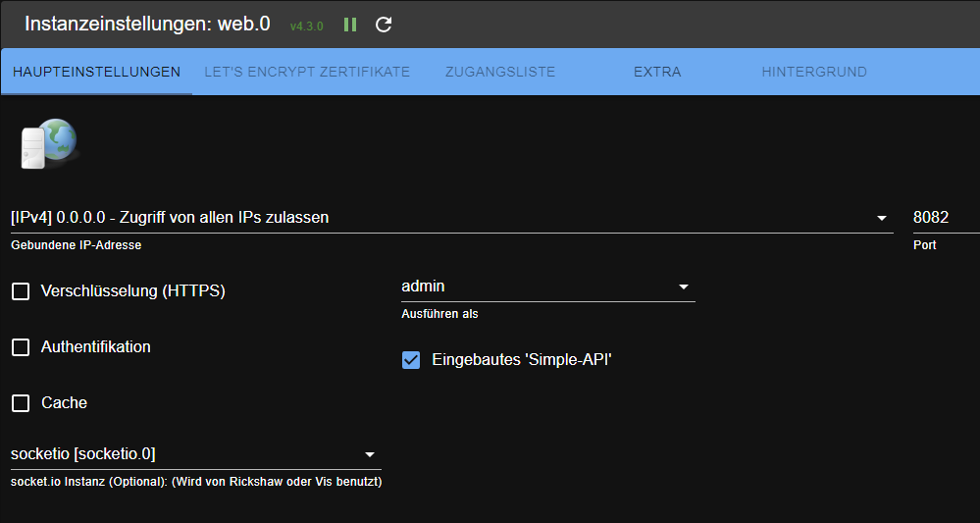
Task: Open the socket.io Instanz dropdown
Action: (x=195, y=455)
